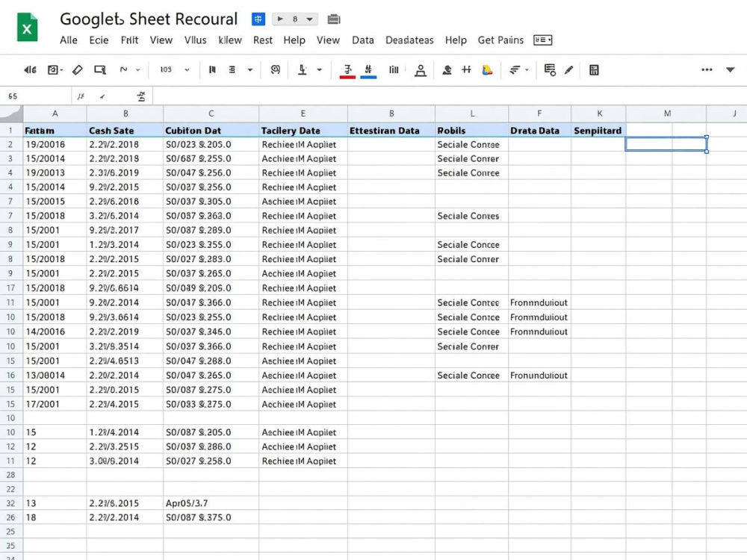747x560 pixels.
Task: Click the boxed document toolbar icon
Action: 53,70
